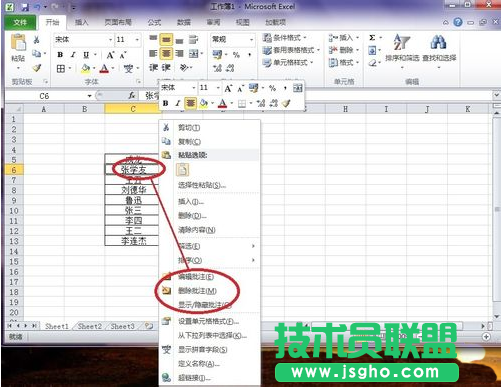The image size is (502, 388).
Task: Choose Hyperlink from the context menu
Action: click(209, 378)
